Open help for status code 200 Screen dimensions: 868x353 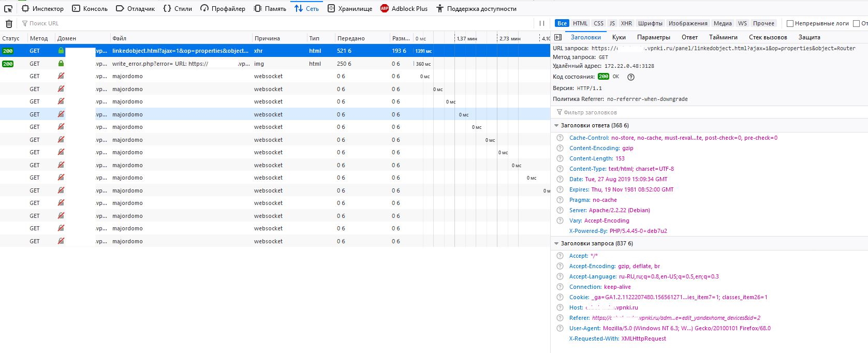pos(630,77)
